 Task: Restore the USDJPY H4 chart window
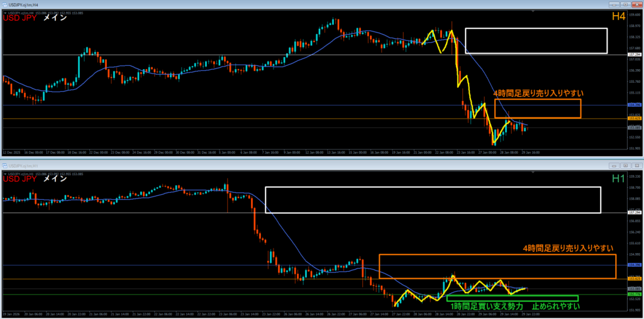click(x=626, y=4)
